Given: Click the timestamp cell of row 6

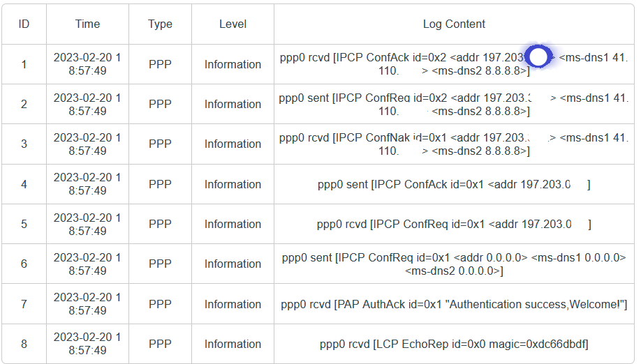Looking at the screenshot, I should (87, 264).
